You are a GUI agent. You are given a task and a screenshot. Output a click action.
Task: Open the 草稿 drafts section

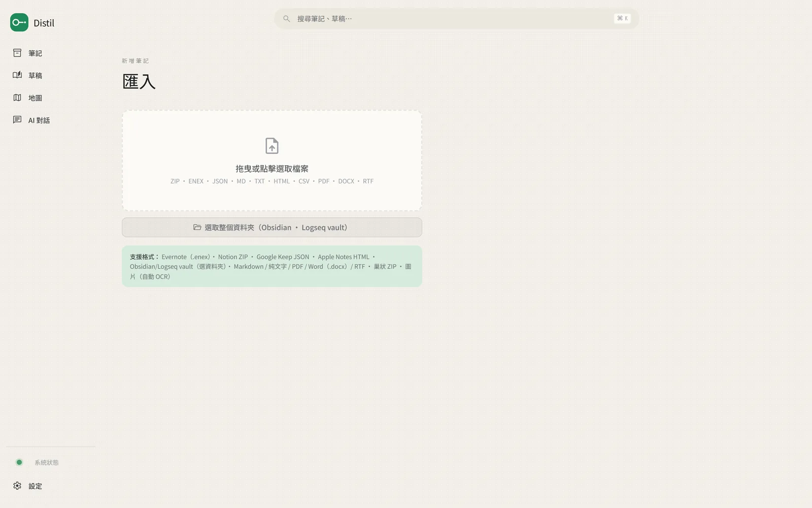(x=51, y=76)
